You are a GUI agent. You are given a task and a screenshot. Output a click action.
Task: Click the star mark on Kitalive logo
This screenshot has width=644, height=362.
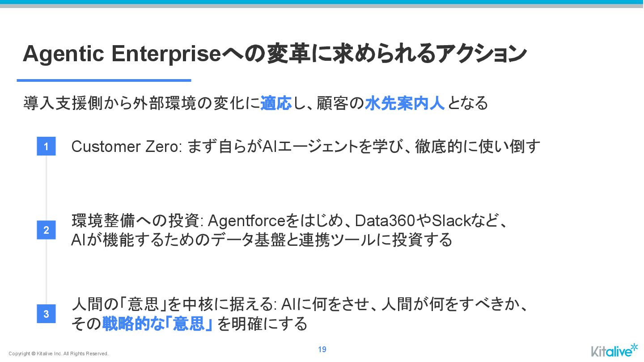pos(634,347)
